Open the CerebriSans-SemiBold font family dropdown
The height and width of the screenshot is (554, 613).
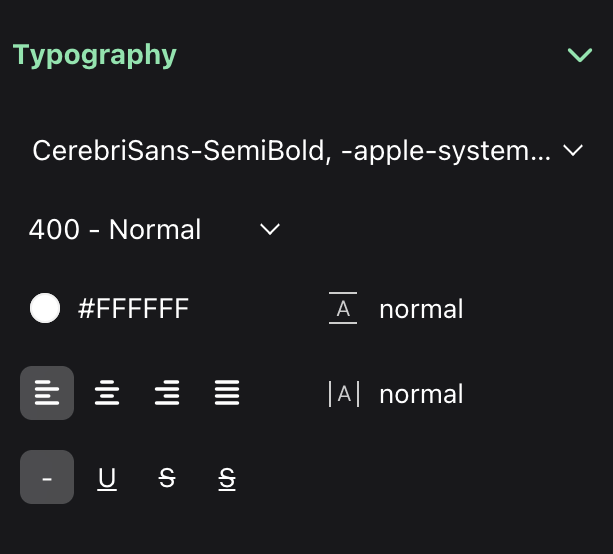[x=291, y=151]
